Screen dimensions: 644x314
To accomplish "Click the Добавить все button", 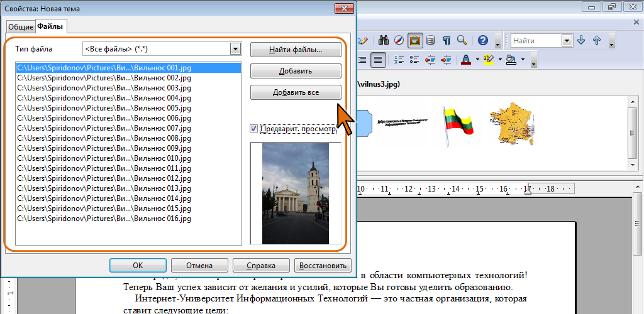I will pyautogui.click(x=296, y=92).
